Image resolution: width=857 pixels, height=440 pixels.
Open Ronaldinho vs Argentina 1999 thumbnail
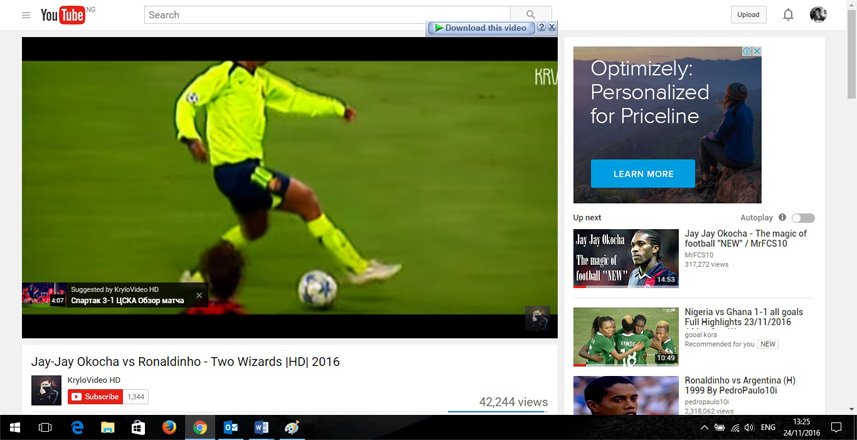click(x=626, y=395)
